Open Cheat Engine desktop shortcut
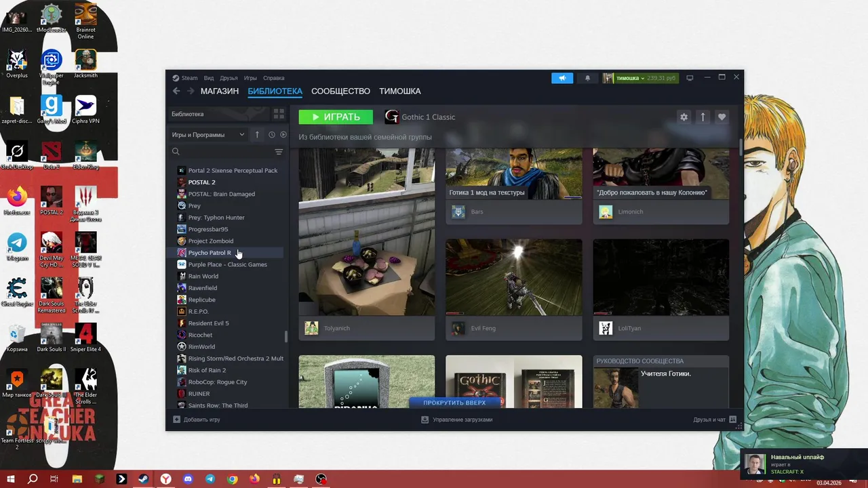 point(17,292)
